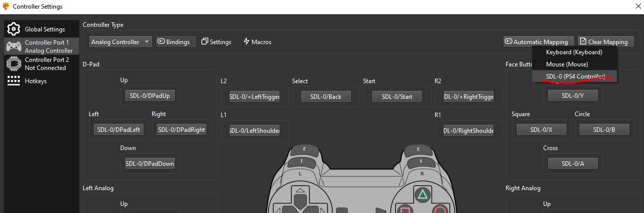Select Controller Port 2 chip icon
Viewport: 644px width, 213px height.
click(x=14, y=63)
